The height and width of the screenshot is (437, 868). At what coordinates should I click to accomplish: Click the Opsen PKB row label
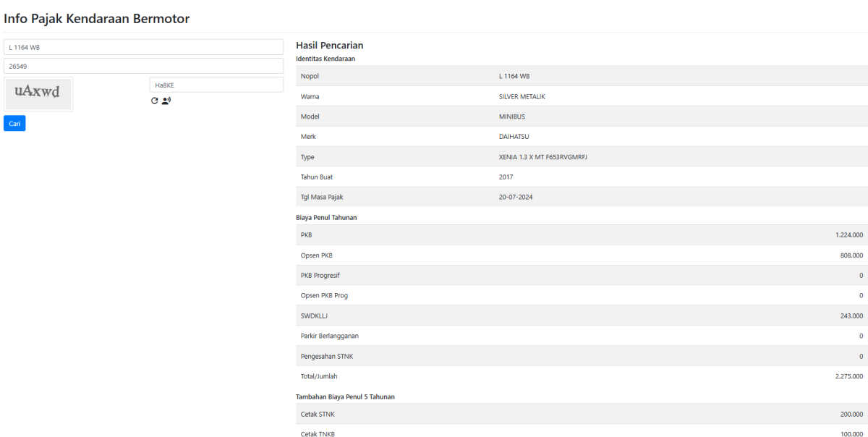pos(316,255)
